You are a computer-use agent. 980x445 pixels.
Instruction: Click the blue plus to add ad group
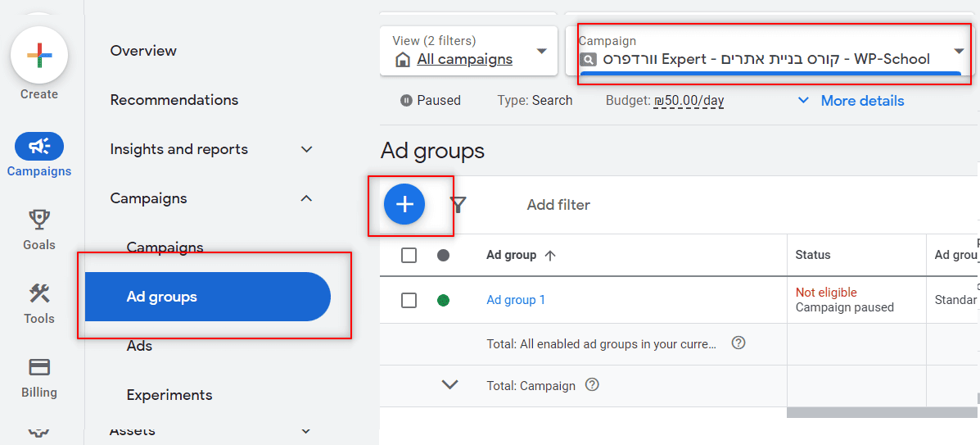coord(404,204)
